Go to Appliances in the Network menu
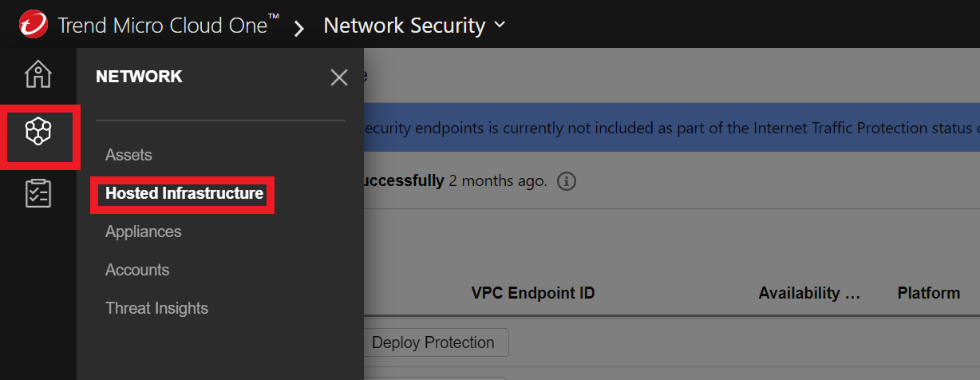 pos(144,232)
